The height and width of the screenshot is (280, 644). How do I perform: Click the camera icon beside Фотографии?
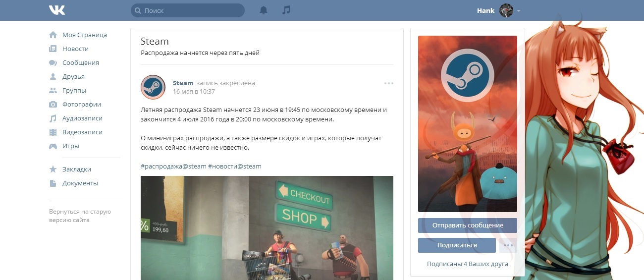53,104
